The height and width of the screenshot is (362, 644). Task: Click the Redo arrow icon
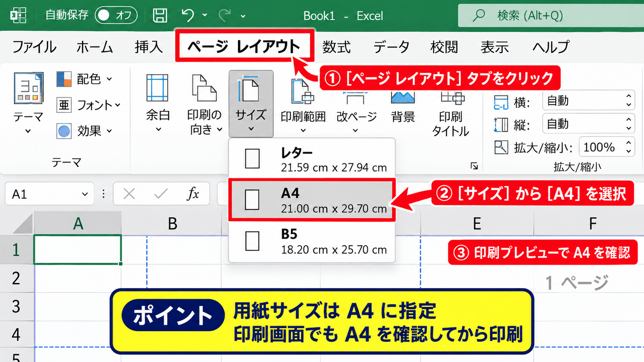[225, 15]
